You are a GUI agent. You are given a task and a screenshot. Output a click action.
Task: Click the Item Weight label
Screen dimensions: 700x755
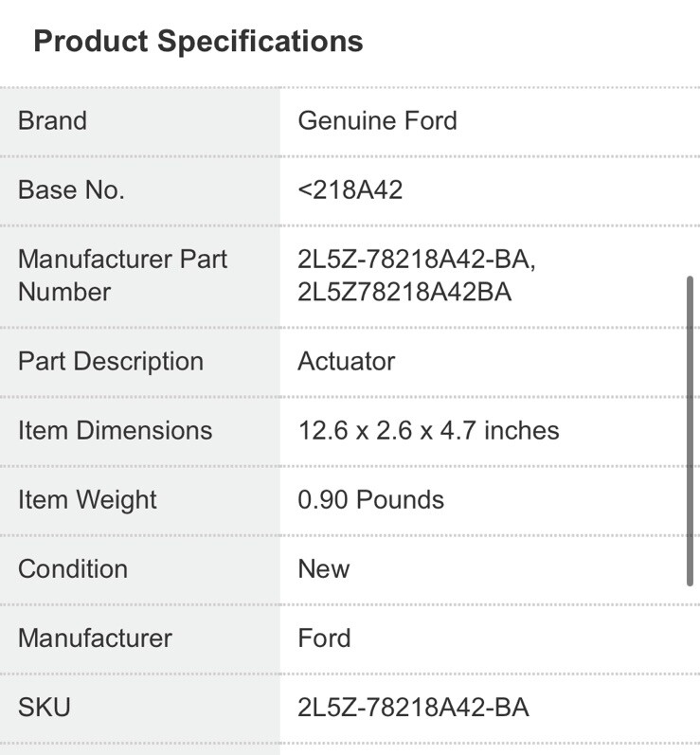coord(87,500)
